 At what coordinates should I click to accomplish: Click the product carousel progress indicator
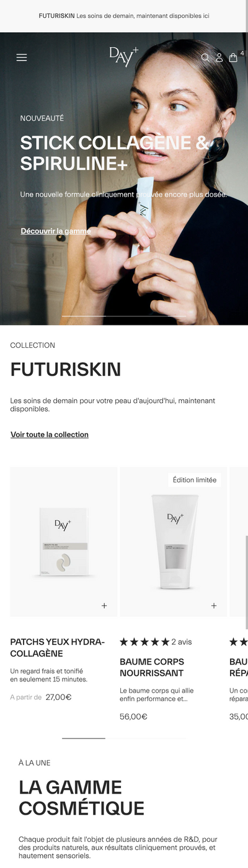point(124,738)
